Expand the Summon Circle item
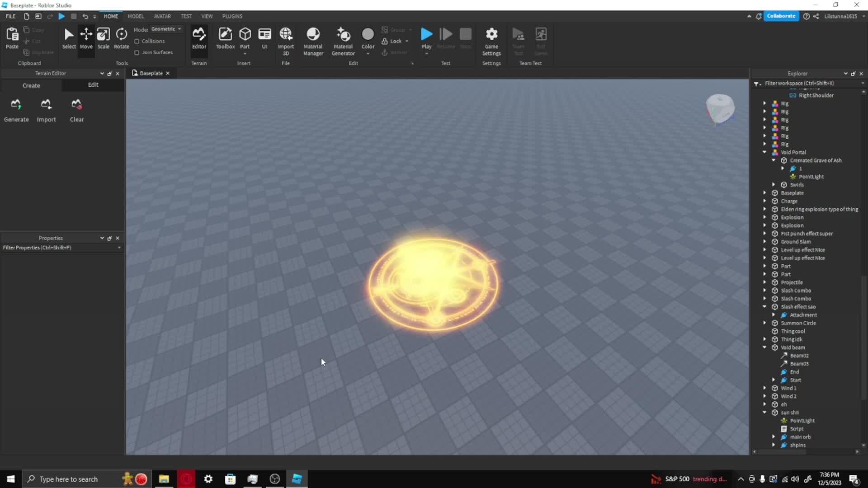Image resolution: width=868 pixels, height=488 pixels. [765, 323]
